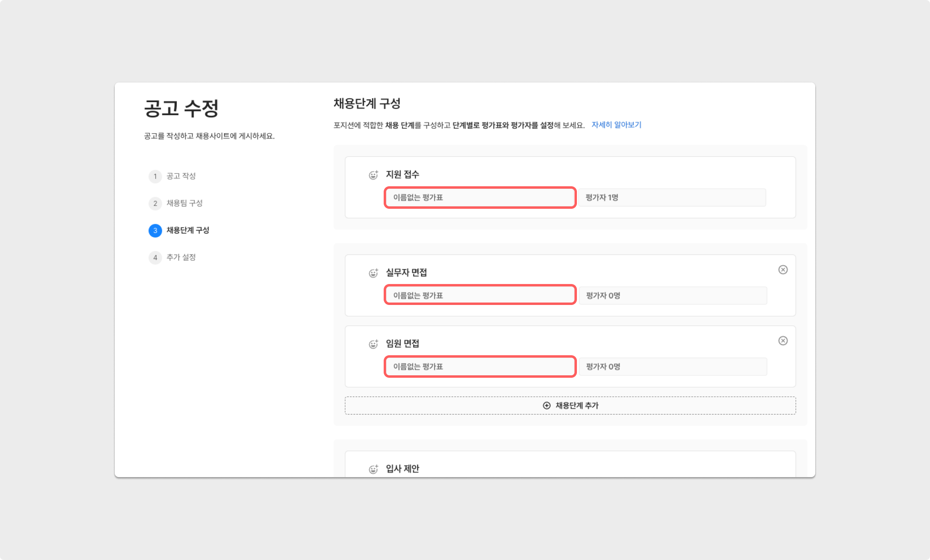Open evaluation form field under 실무자 면접
The width and height of the screenshot is (930, 560).
(480, 295)
